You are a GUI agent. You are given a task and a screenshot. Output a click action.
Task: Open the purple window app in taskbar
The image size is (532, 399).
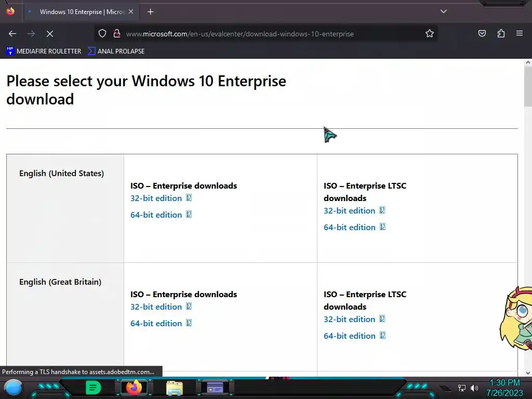[x=215, y=388]
